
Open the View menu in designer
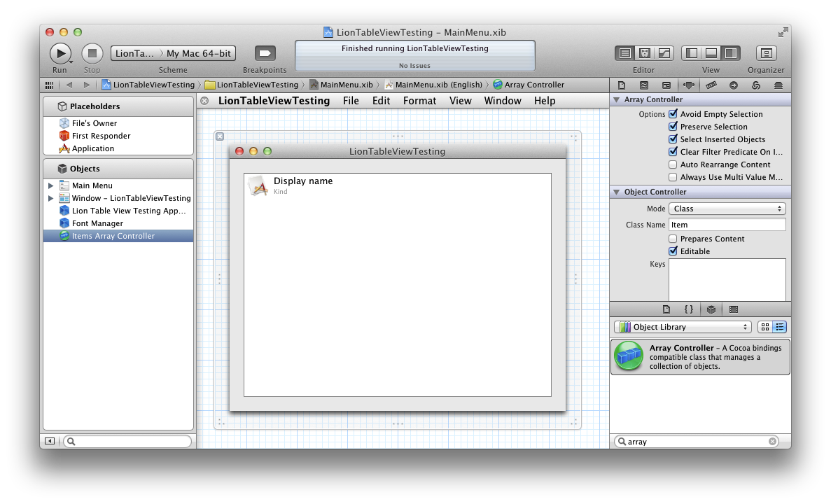[461, 101]
